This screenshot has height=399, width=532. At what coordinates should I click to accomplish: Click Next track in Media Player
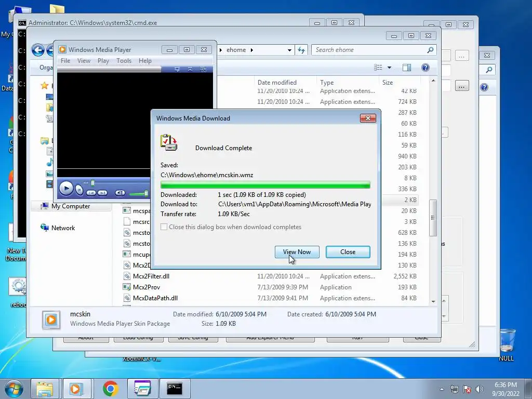tap(102, 193)
